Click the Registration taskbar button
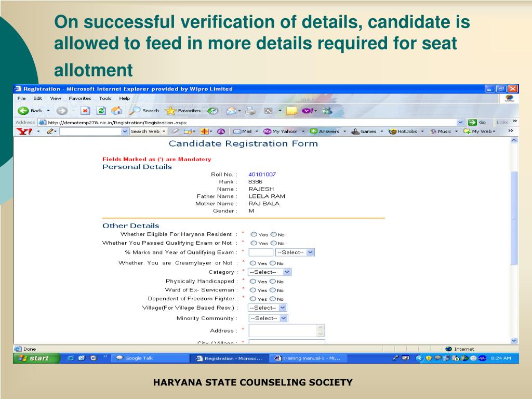532x399 pixels. 229,358
